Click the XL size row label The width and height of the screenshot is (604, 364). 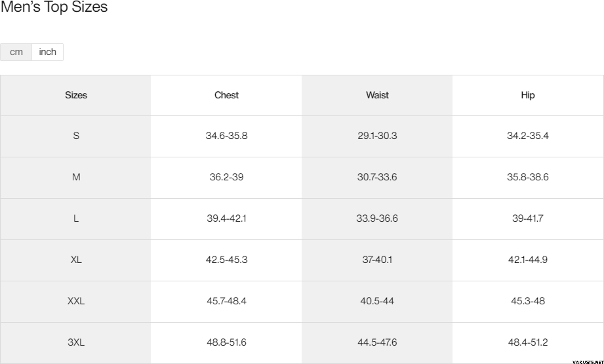coord(76,260)
